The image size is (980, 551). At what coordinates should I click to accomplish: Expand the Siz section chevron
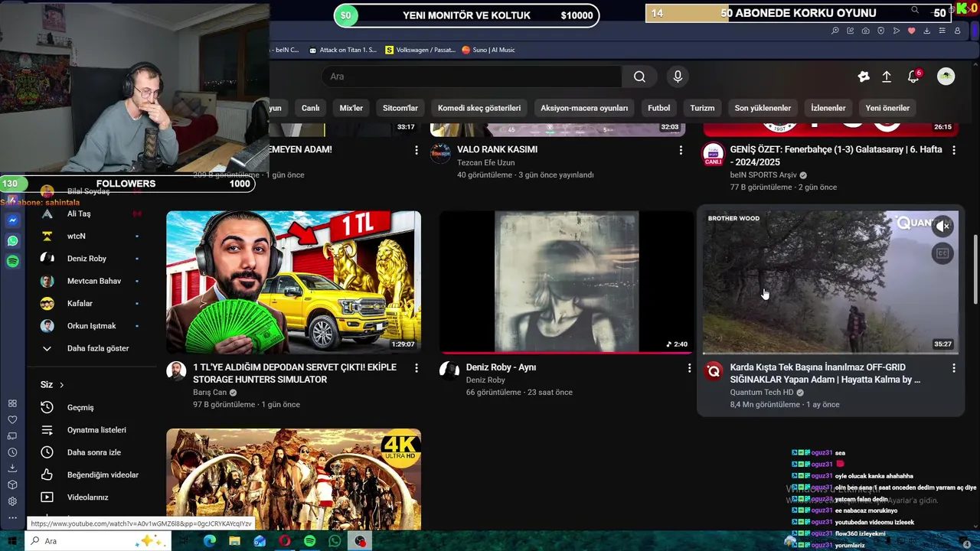click(61, 385)
